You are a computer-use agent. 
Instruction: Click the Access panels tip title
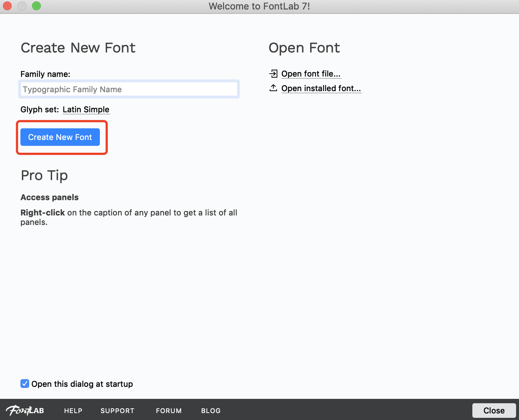50,197
